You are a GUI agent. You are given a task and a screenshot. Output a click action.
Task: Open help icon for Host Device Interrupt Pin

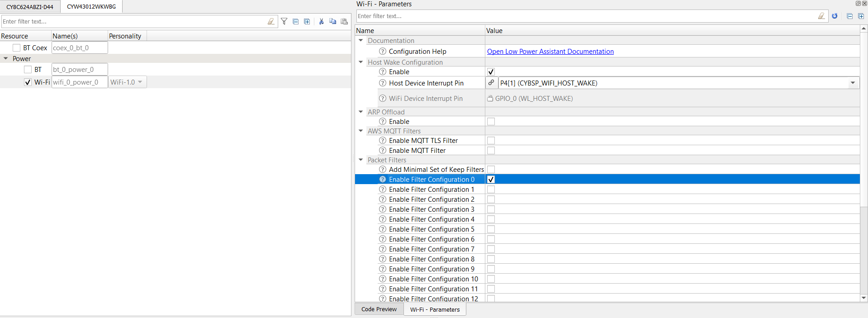pyautogui.click(x=383, y=83)
